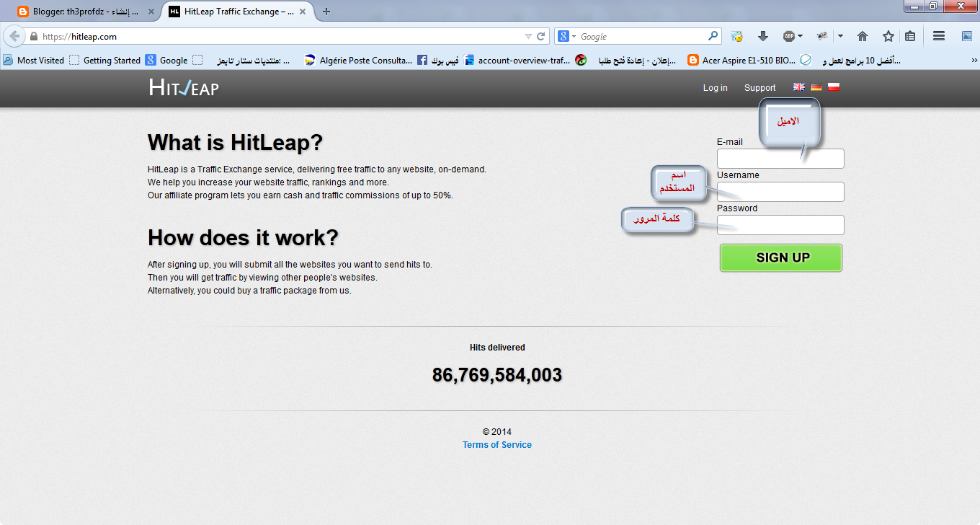This screenshot has width=980, height=525.
Task: Switch to the Blogger th3profdz tab
Action: tap(86, 12)
